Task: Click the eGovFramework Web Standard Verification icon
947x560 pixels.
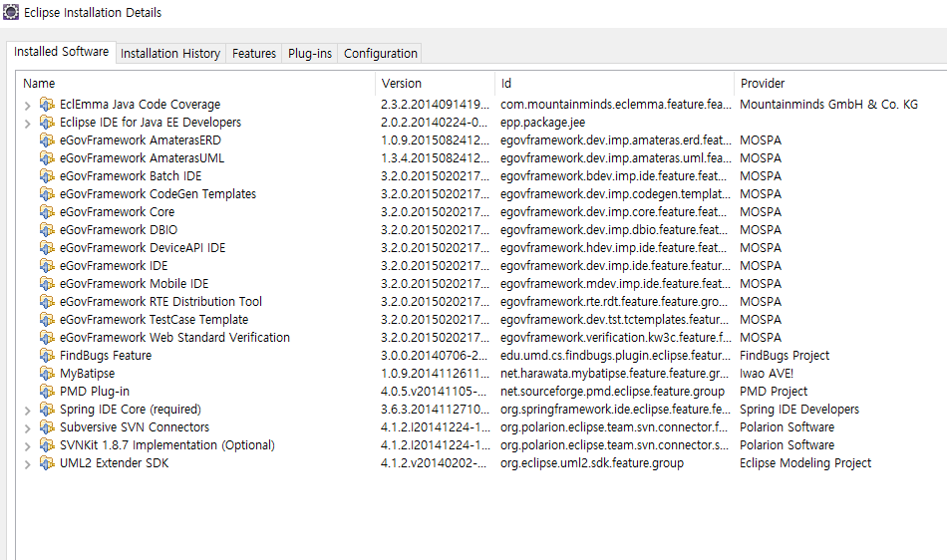Action: (47, 338)
